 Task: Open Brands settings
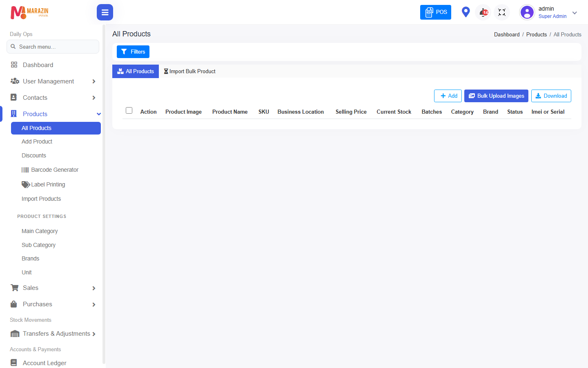31,258
